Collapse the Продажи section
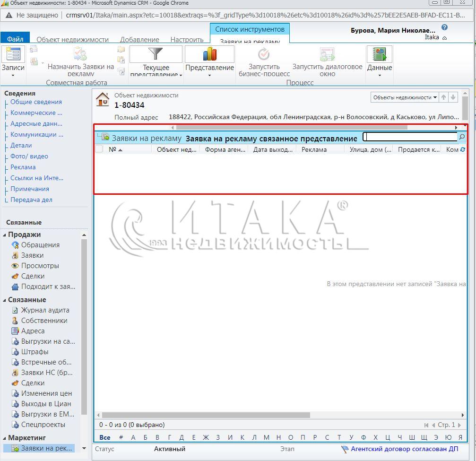This screenshot has width=476, height=461. 4,235
